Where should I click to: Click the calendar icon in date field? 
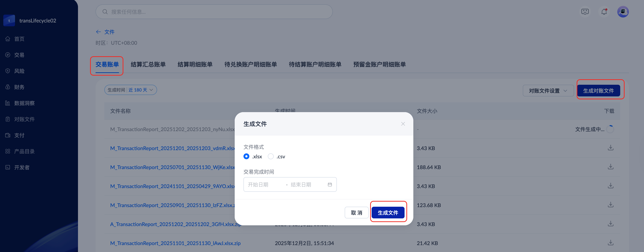pyautogui.click(x=330, y=185)
